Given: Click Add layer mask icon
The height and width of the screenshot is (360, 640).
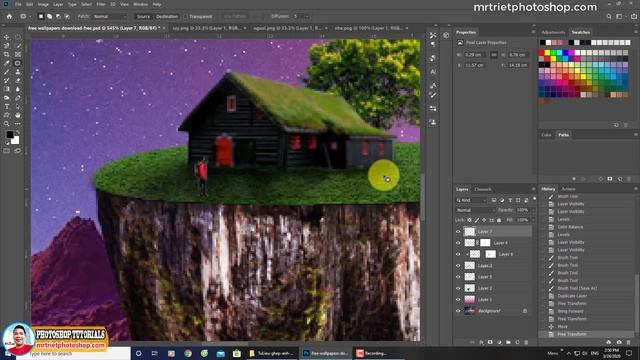Looking at the screenshot, I should point(490,342).
